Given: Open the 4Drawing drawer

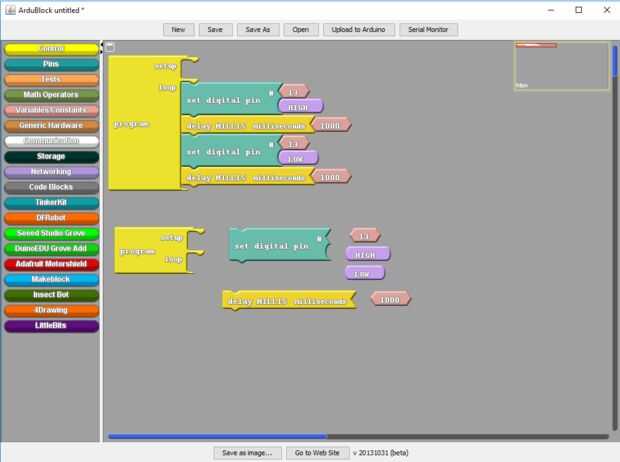Looking at the screenshot, I should point(51,311).
